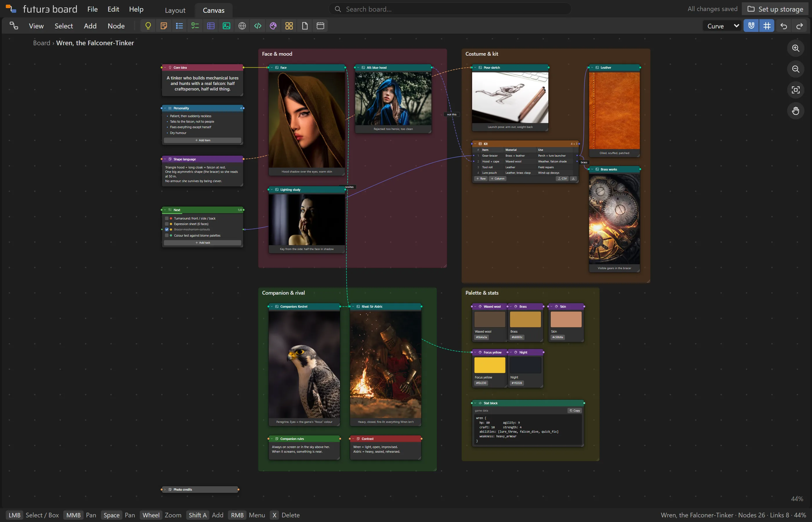Collapse the Personality node chevron
The width and height of the screenshot is (812, 522).
[165, 108]
